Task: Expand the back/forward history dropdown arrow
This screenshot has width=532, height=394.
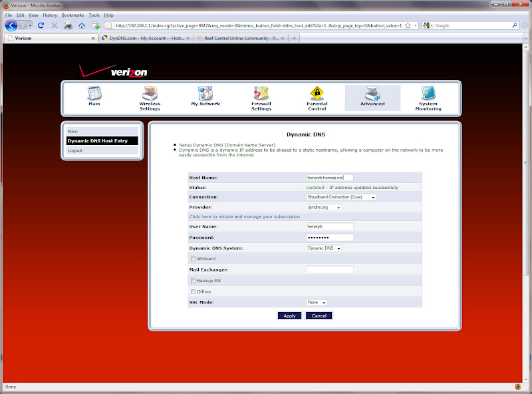Action: pos(30,25)
